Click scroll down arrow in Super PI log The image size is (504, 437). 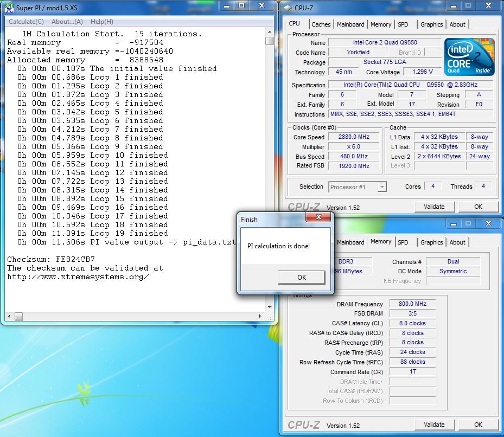[x=269, y=307]
